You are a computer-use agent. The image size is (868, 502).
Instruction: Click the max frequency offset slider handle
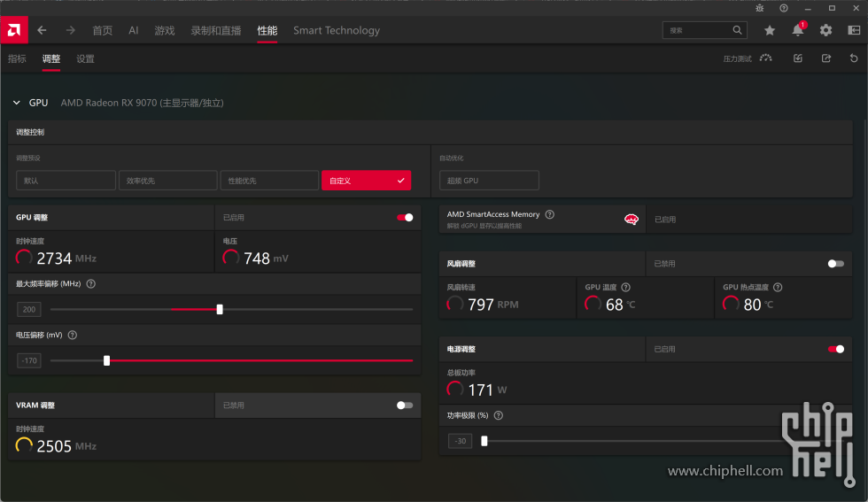(220, 309)
